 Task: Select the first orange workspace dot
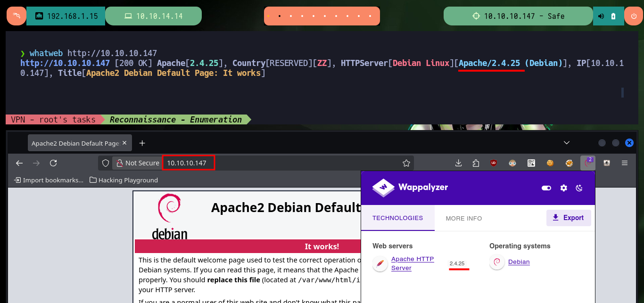[x=268, y=16]
